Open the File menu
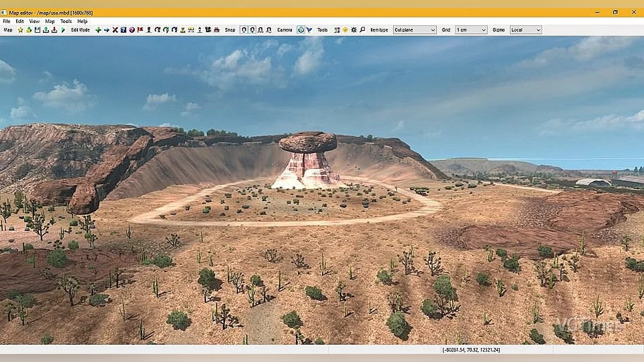 tap(6, 21)
